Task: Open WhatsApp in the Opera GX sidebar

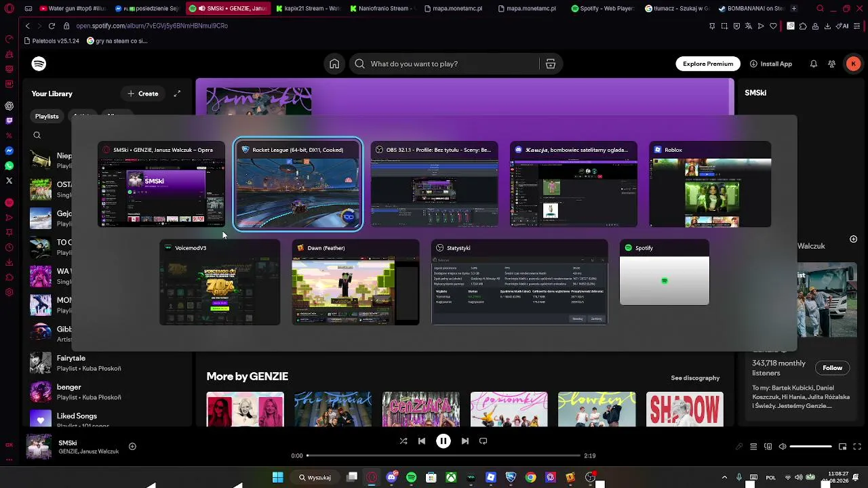Action: point(9,165)
